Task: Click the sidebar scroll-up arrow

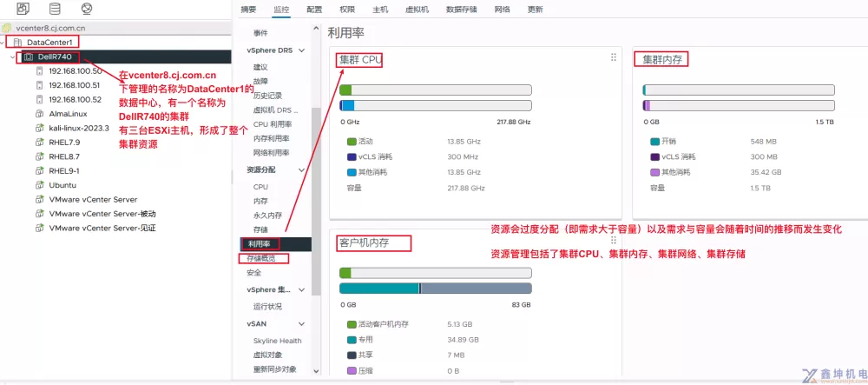Action: [316, 28]
